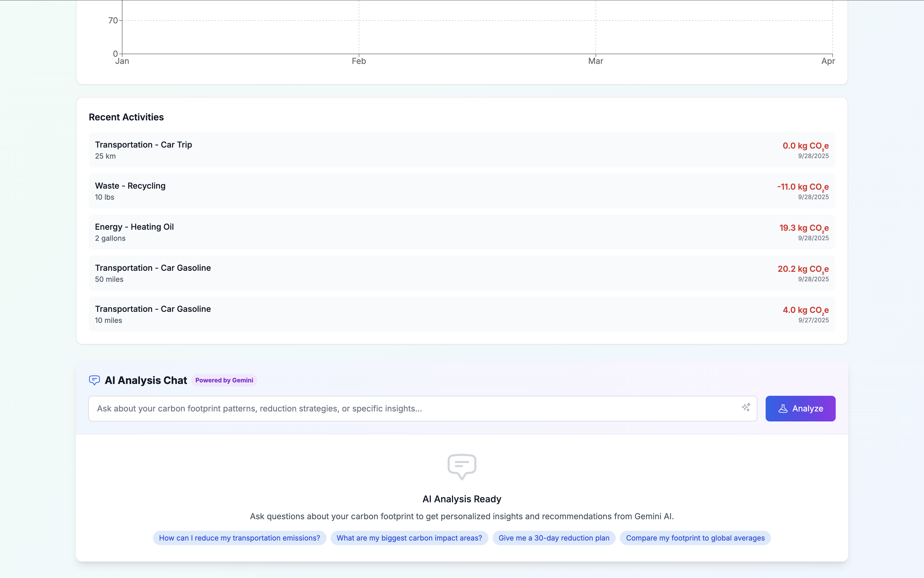Viewport: 924px width, 578px height.
Task: Choose 'What are my biggest carbon impact areas?' chip
Action: click(x=409, y=538)
